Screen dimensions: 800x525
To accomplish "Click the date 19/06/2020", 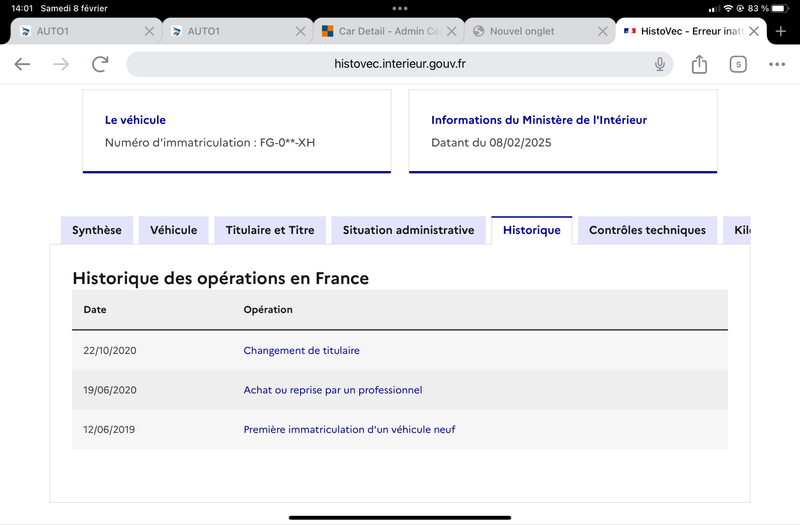I will pos(110,390).
